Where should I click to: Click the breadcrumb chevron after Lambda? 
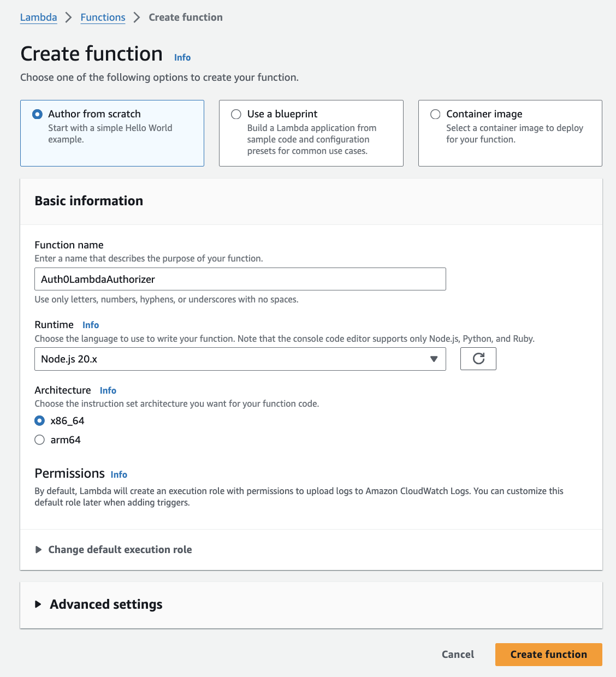69,17
